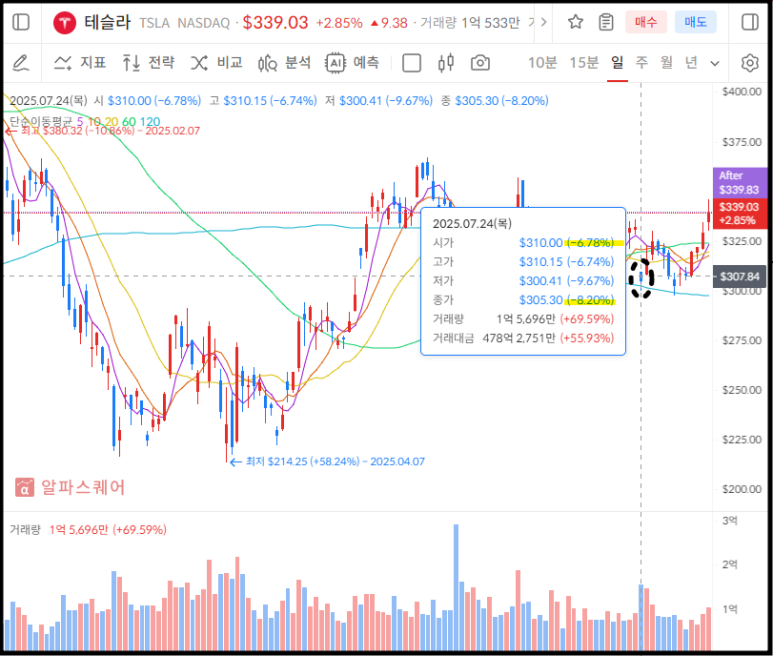
Task: Click the tooltip 거래대금 value row
Action: click(523, 338)
